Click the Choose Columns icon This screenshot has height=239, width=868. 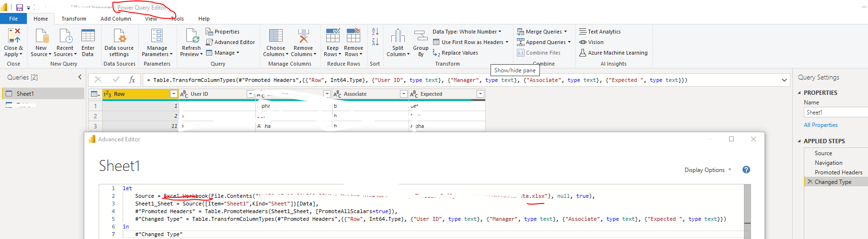[276, 36]
